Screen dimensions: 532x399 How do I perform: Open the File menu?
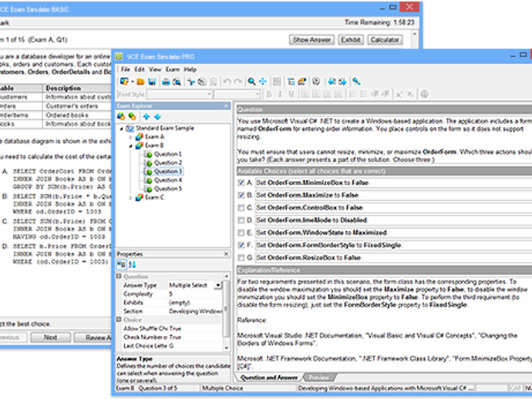[126, 69]
